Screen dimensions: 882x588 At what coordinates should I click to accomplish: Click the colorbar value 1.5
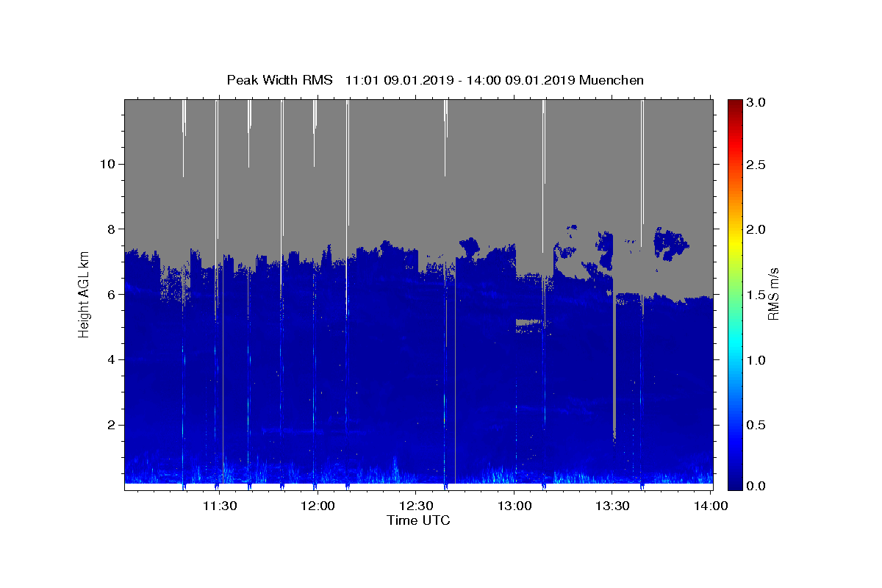(x=757, y=295)
